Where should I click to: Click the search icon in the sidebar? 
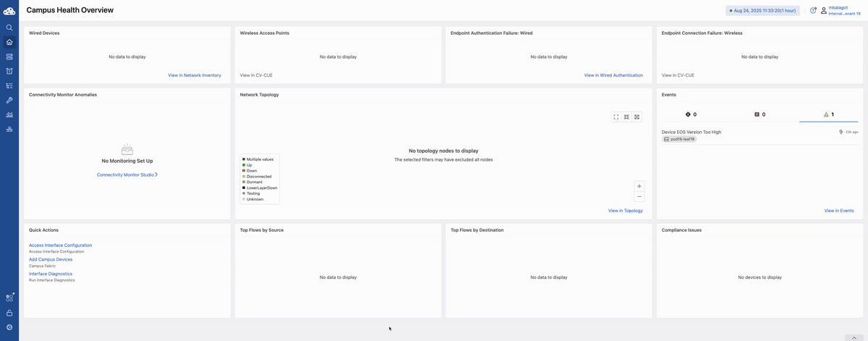(x=9, y=28)
